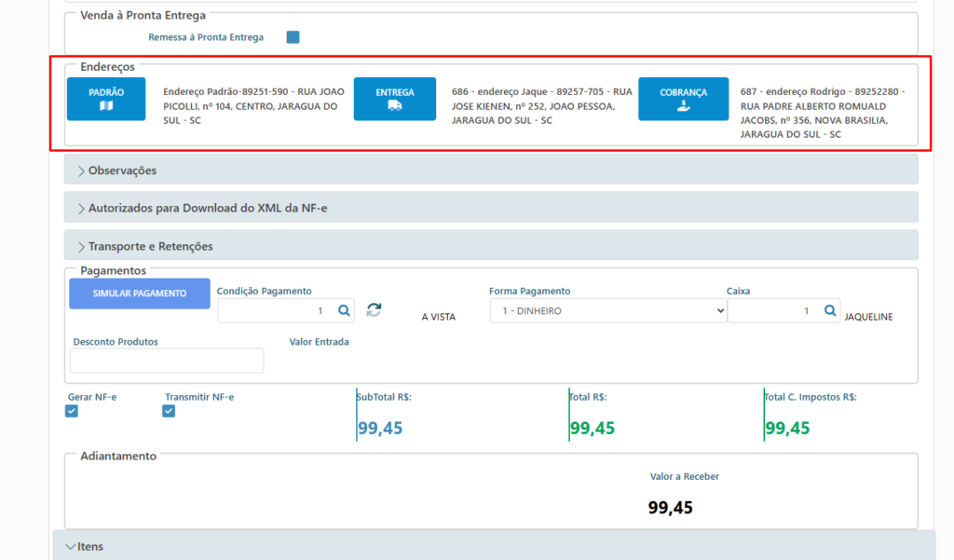Collapse the Itens section
The height and width of the screenshot is (560, 954).
pos(84,546)
